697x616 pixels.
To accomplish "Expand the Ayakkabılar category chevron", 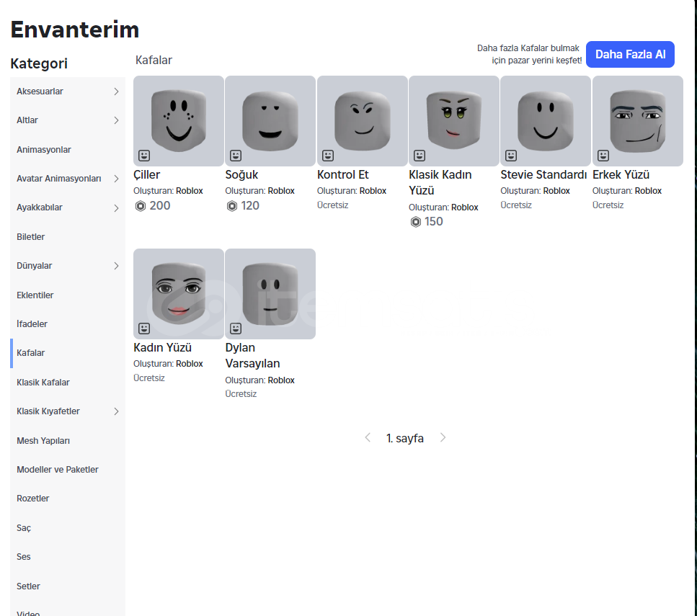I will click(116, 208).
